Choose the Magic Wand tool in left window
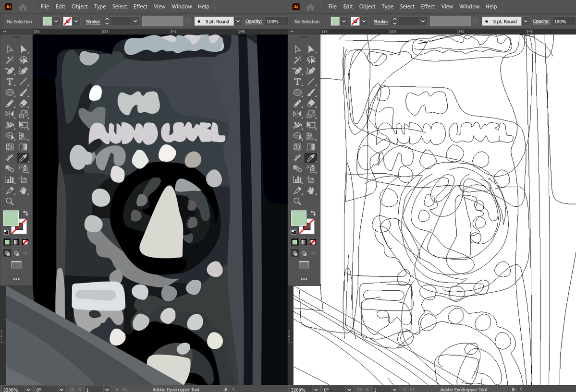The width and height of the screenshot is (576, 392). tap(10, 60)
